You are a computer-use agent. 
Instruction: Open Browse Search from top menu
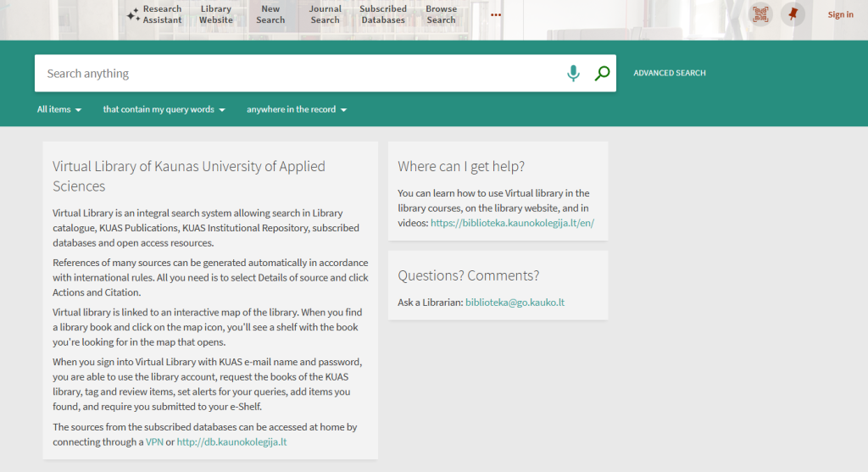click(x=441, y=14)
